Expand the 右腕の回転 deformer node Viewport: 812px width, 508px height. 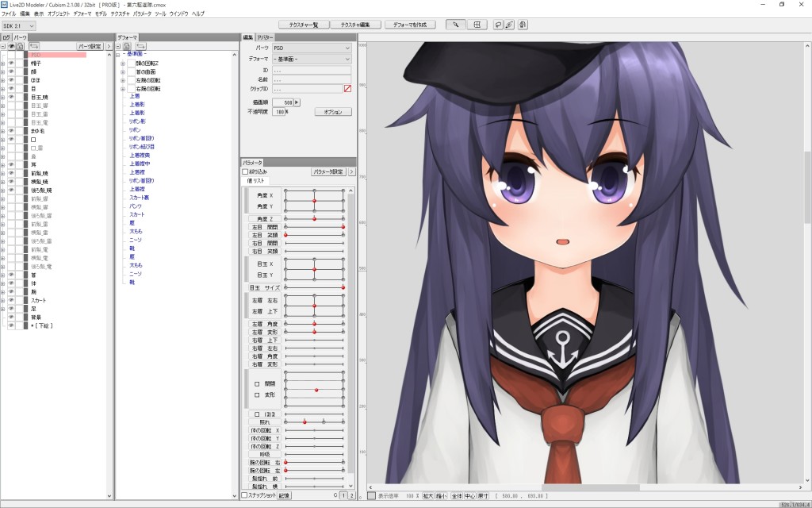pos(123,89)
